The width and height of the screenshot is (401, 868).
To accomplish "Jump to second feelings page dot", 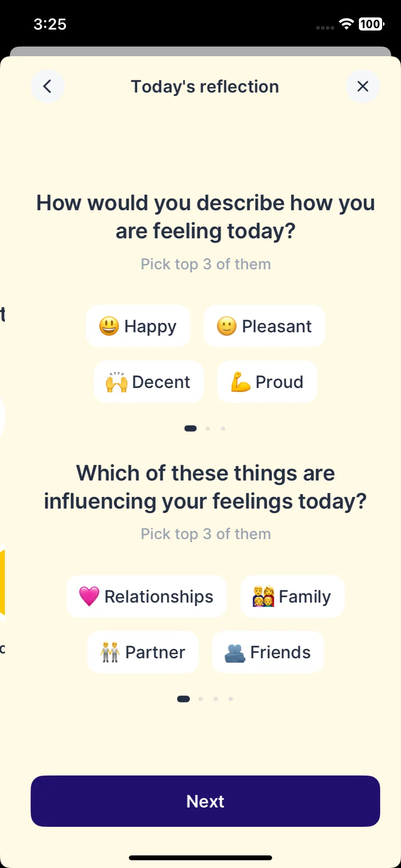I will [x=208, y=429].
